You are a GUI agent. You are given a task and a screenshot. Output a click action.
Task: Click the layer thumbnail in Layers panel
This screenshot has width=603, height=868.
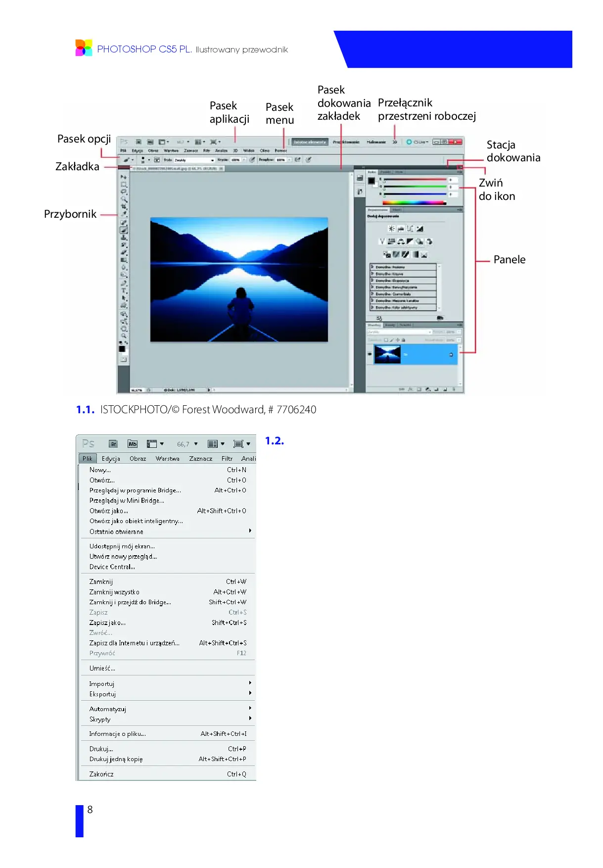pyautogui.click(x=387, y=354)
